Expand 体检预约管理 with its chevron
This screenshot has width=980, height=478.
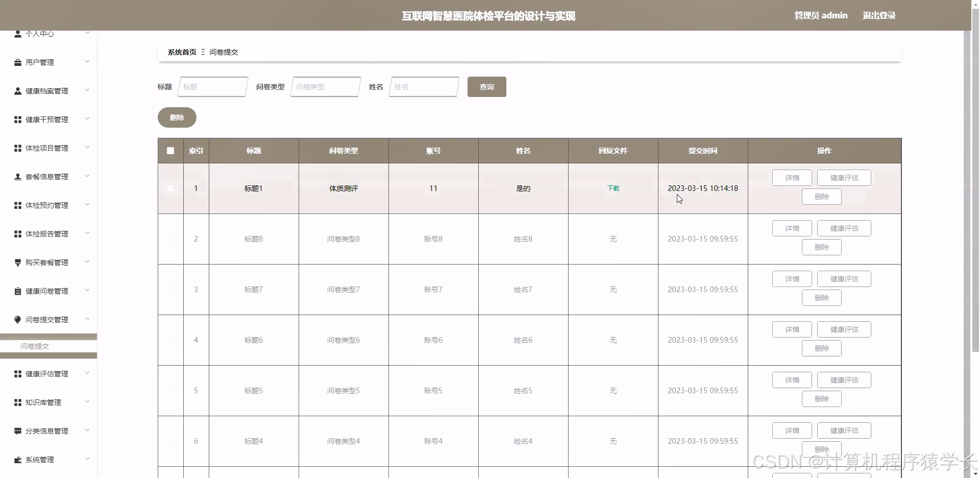click(87, 205)
